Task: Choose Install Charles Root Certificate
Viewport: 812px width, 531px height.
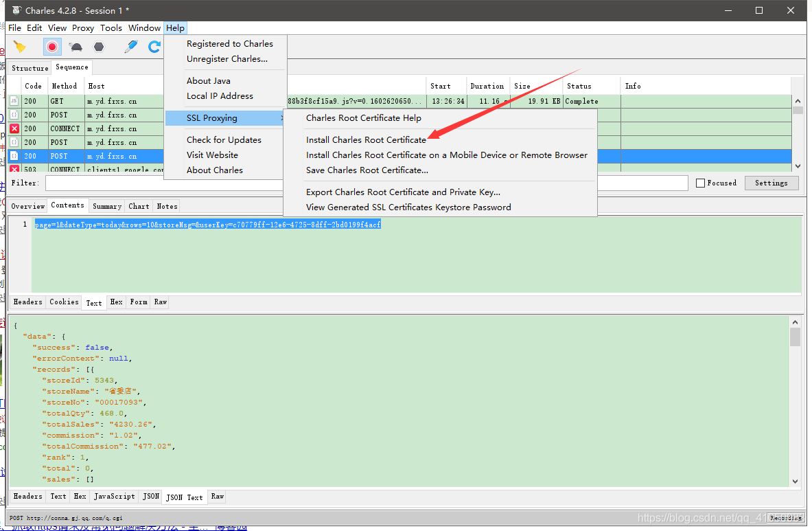Action: [x=366, y=140]
